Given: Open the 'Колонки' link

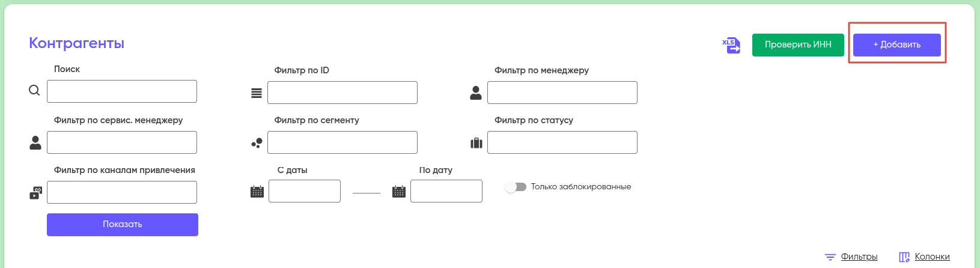Looking at the screenshot, I should [x=932, y=257].
